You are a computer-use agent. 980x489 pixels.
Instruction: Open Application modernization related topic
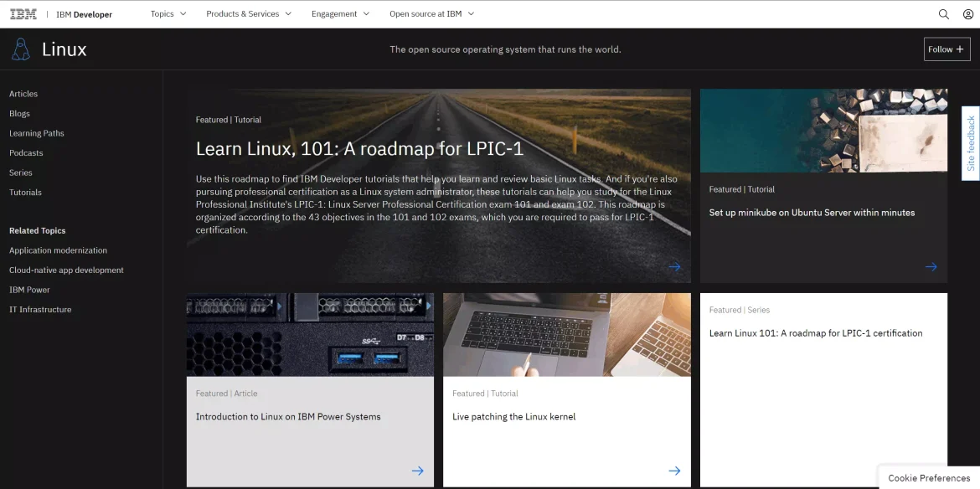coord(58,250)
